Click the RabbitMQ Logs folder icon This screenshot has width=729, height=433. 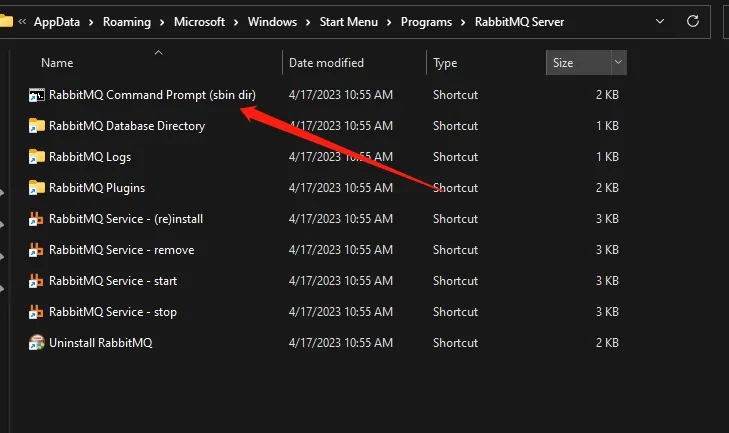pyautogui.click(x=37, y=157)
